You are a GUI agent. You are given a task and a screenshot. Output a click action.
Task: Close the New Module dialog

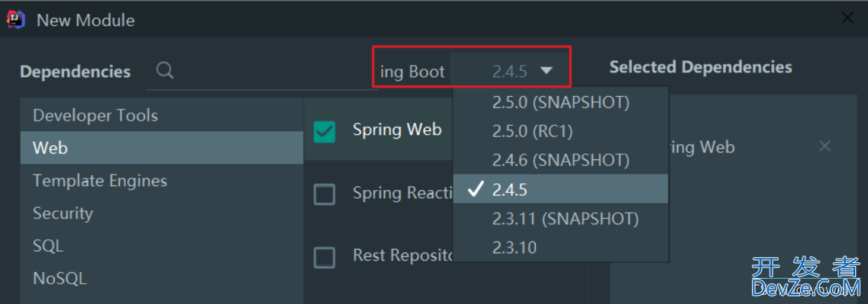click(847, 19)
